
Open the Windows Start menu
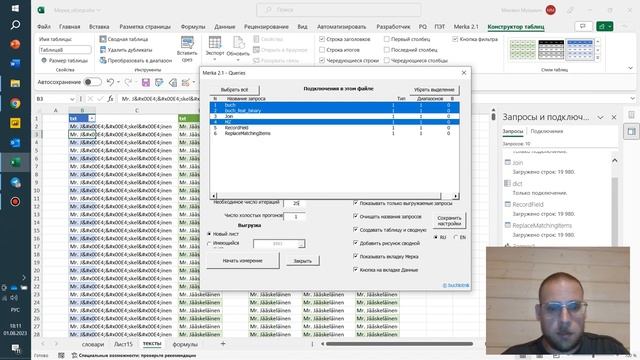tap(15, 8)
